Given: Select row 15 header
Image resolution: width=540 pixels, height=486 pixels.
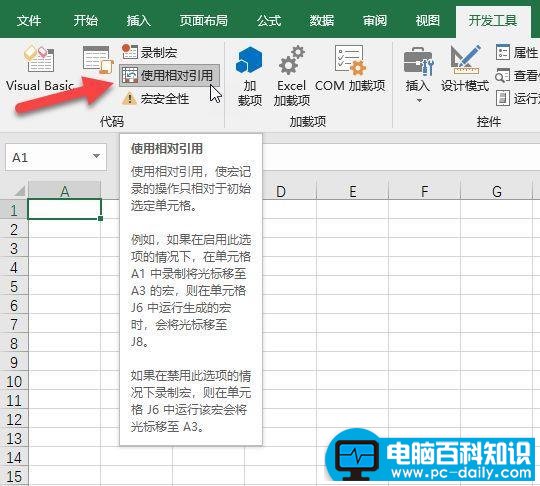Looking at the screenshot, I should pos(14,476).
